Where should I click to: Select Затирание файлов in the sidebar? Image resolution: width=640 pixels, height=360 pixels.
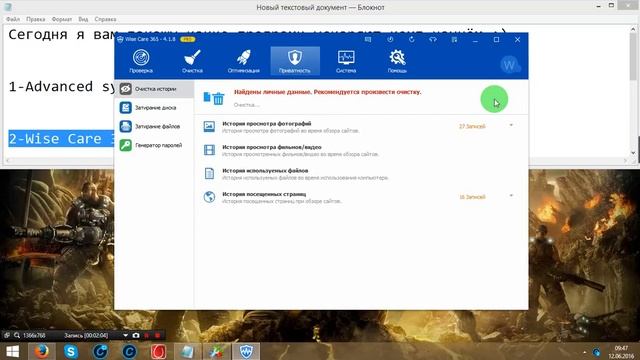point(154,127)
